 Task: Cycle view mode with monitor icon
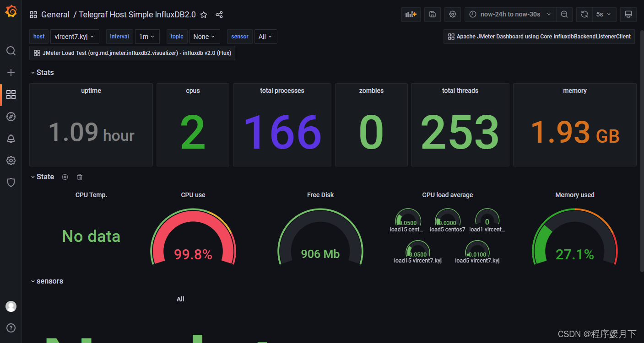click(x=628, y=14)
